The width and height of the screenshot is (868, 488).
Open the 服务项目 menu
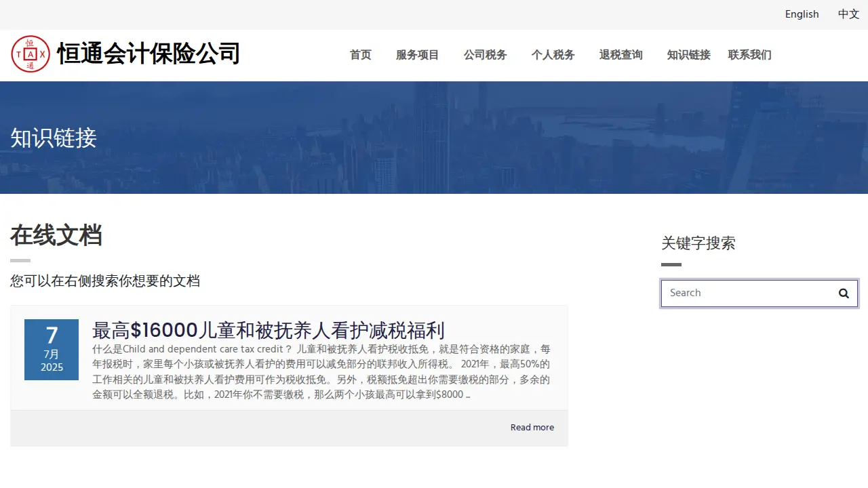[x=418, y=55]
